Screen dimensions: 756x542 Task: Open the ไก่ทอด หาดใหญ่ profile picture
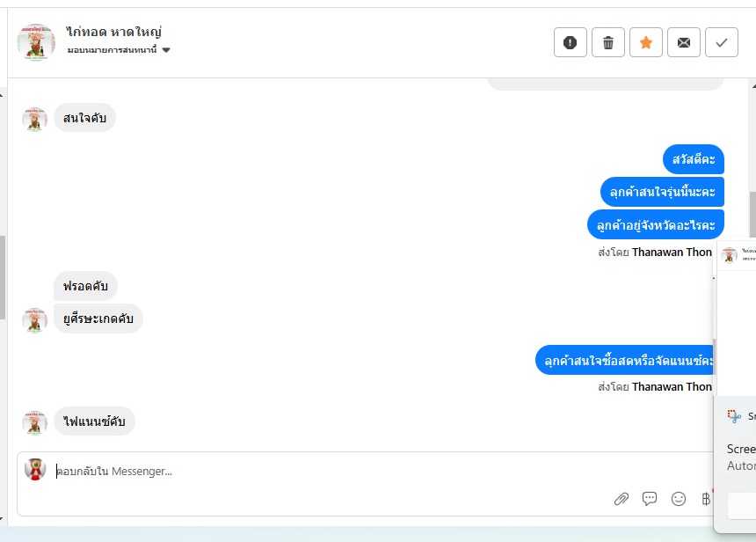pyautogui.click(x=36, y=42)
